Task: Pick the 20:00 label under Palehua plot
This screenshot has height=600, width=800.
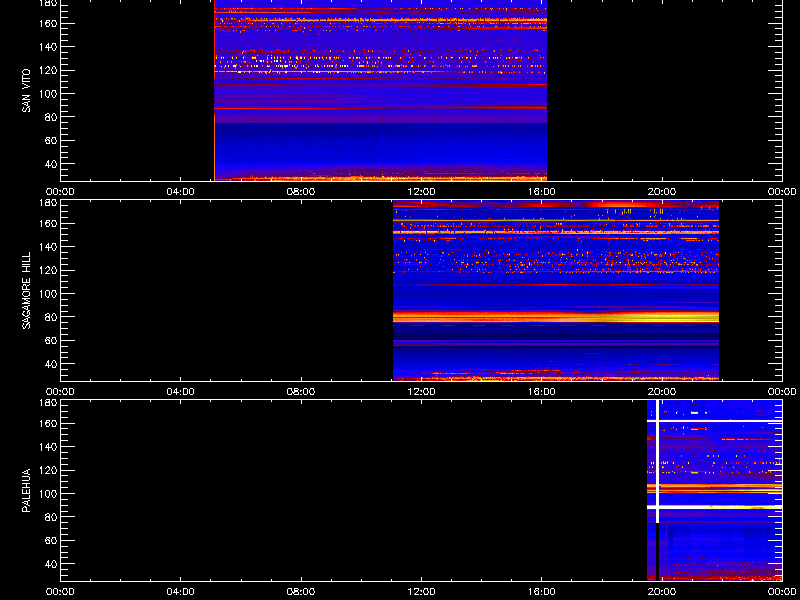Action: coord(662,592)
